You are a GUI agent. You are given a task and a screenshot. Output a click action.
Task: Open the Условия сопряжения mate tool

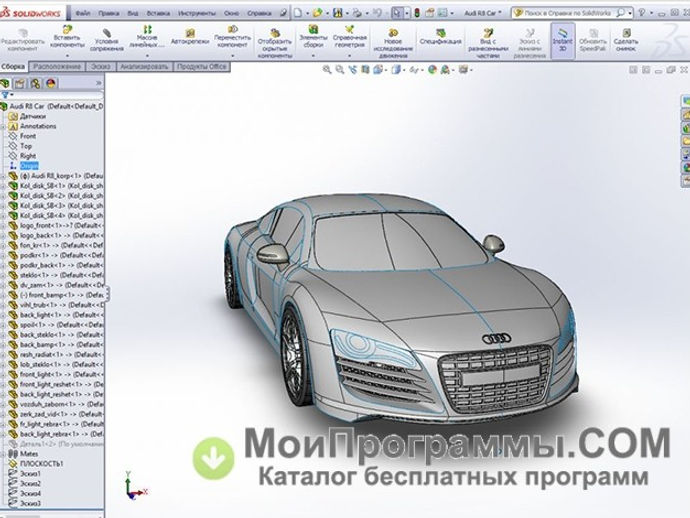click(106, 40)
